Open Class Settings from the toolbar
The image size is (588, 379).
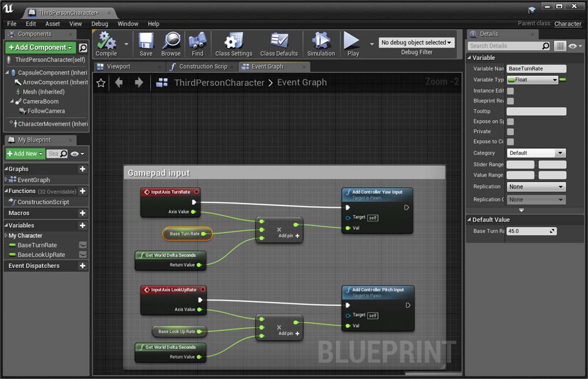[x=233, y=41]
